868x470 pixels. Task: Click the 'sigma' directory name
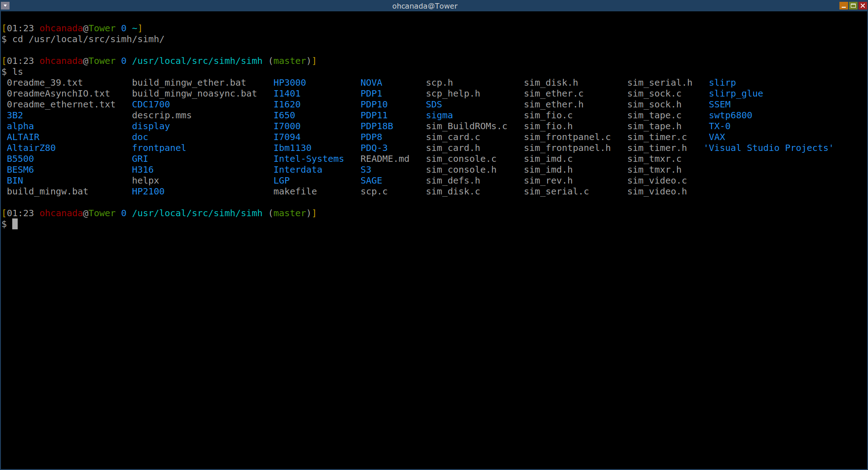click(x=439, y=116)
